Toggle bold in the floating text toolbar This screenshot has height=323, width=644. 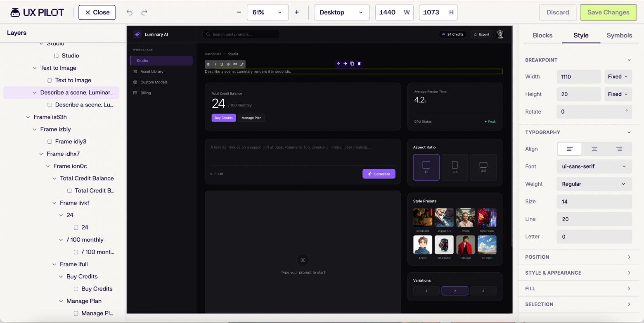pos(208,64)
